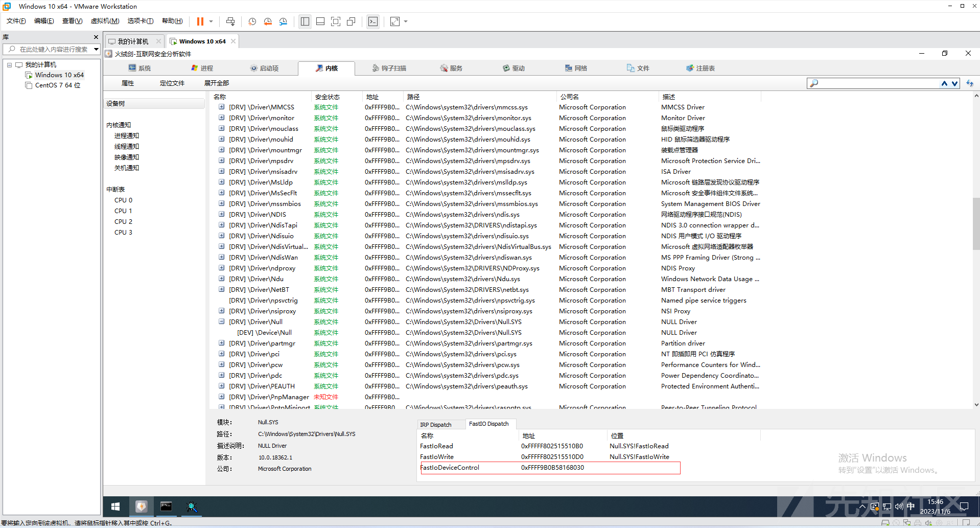Close the library panel

point(96,37)
